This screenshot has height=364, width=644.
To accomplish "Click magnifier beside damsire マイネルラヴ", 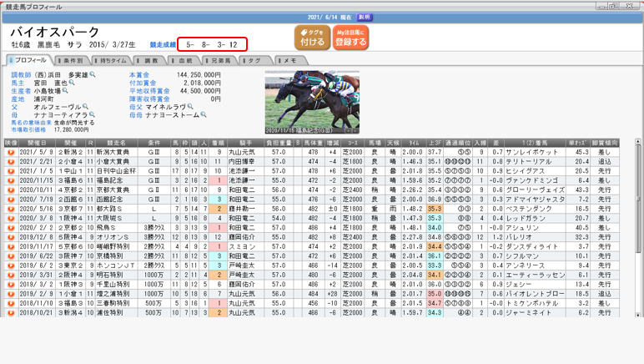I will (x=190, y=107).
